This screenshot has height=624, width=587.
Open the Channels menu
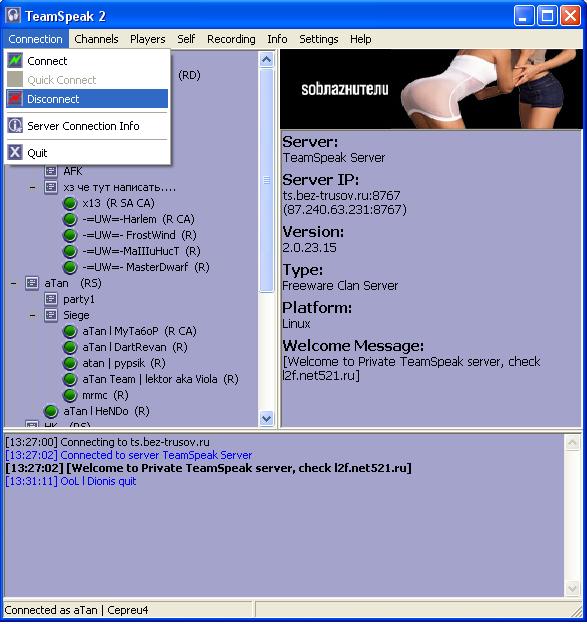pos(96,39)
